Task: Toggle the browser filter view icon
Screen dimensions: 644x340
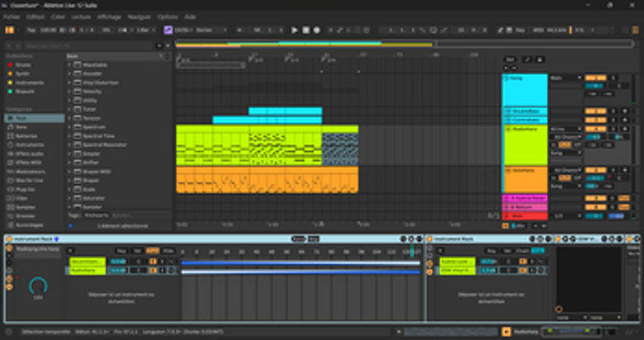Action: click(x=159, y=46)
